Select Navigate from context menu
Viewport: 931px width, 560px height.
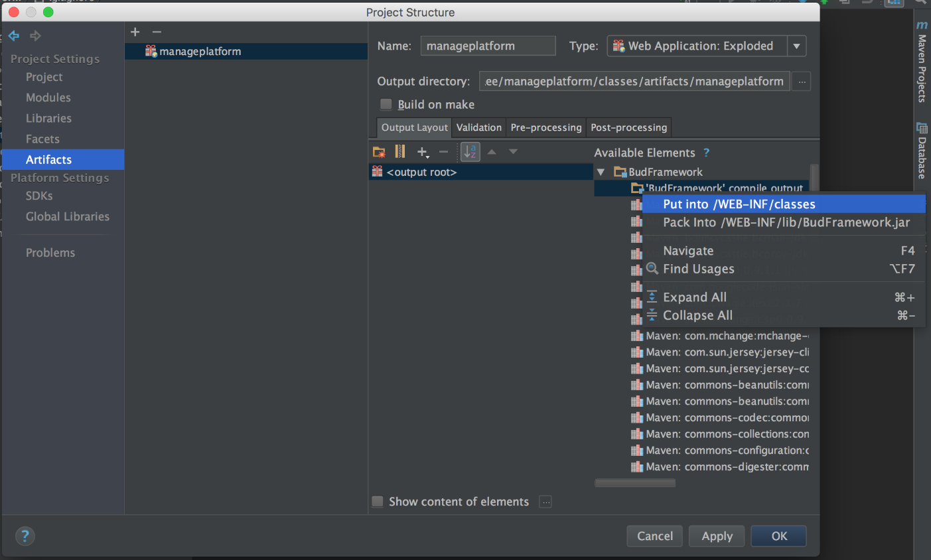click(784, 251)
